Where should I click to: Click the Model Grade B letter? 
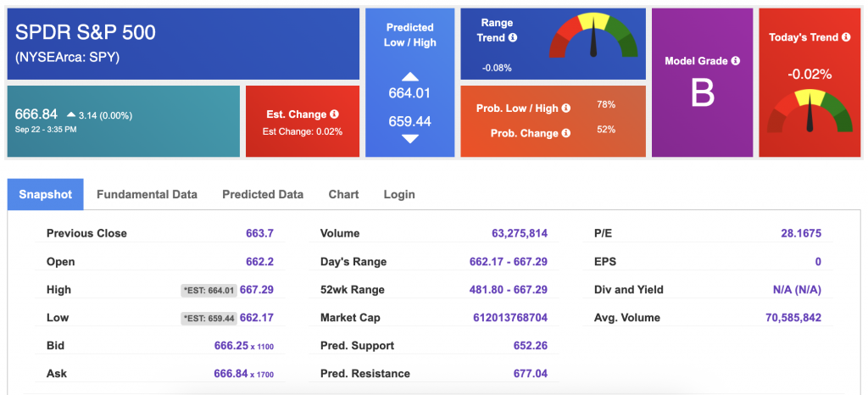pyautogui.click(x=702, y=94)
